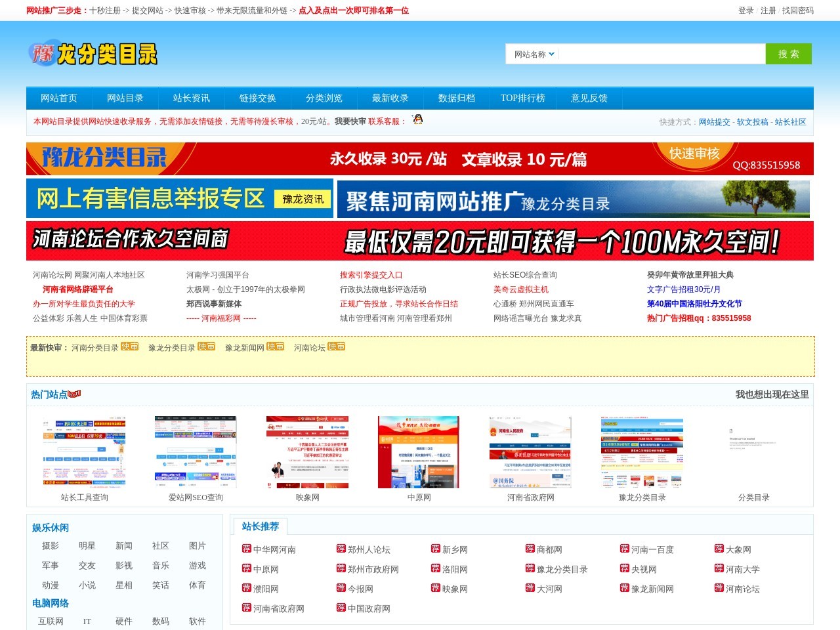Click the 注册 link at the top
Screen dimensions: 840x630
pyautogui.click(x=768, y=10)
